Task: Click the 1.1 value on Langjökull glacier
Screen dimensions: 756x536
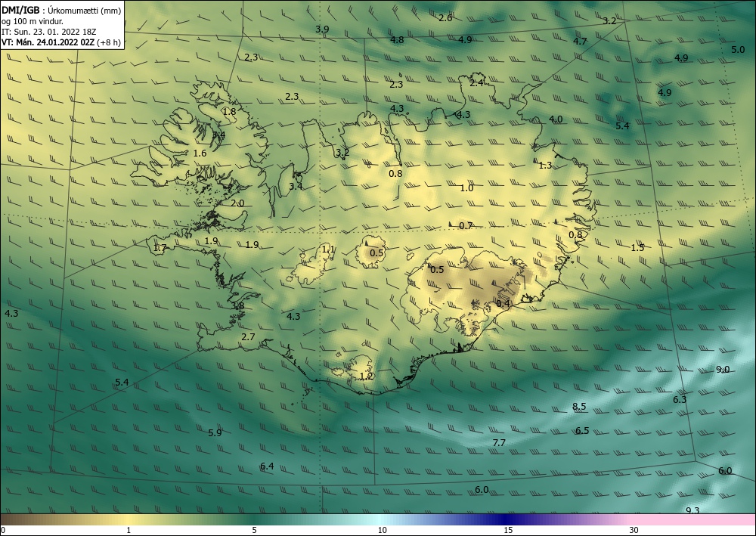Action: click(x=328, y=249)
